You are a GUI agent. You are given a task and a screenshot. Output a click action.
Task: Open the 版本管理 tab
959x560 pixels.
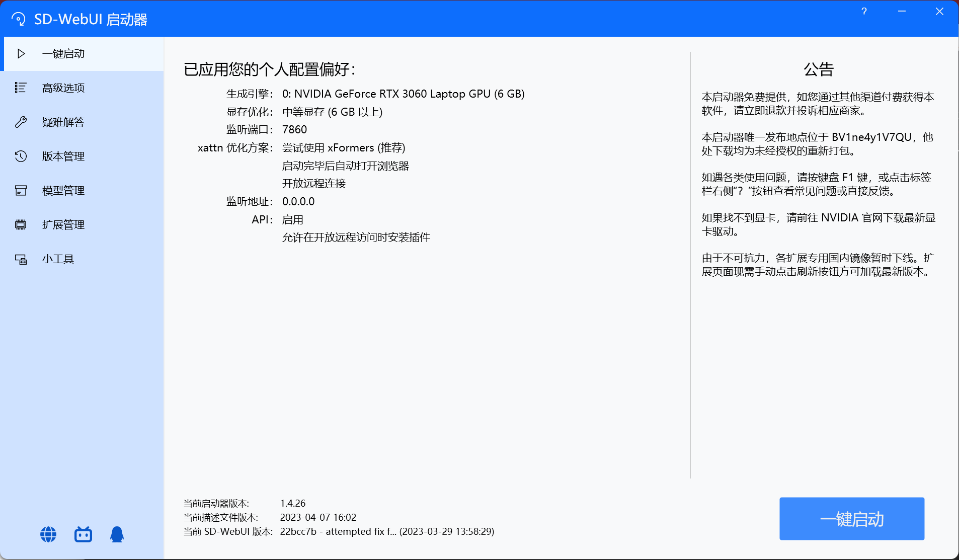(83, 156)
